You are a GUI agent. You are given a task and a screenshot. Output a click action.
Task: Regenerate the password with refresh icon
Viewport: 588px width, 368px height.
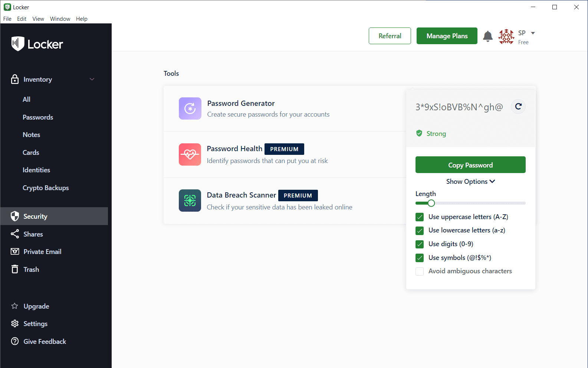tap(518, 107)
